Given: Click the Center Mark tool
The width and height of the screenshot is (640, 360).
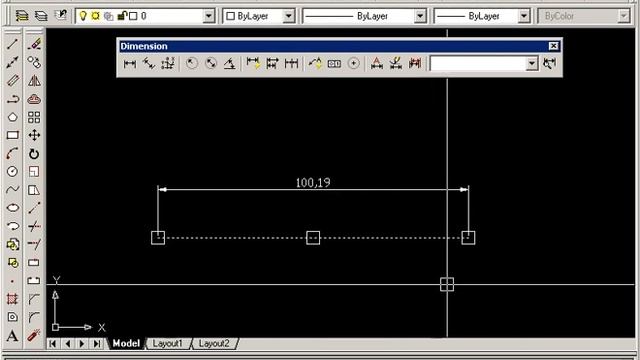Looking at the screenshot, I should pyautogui.click(x=353, y=64).
